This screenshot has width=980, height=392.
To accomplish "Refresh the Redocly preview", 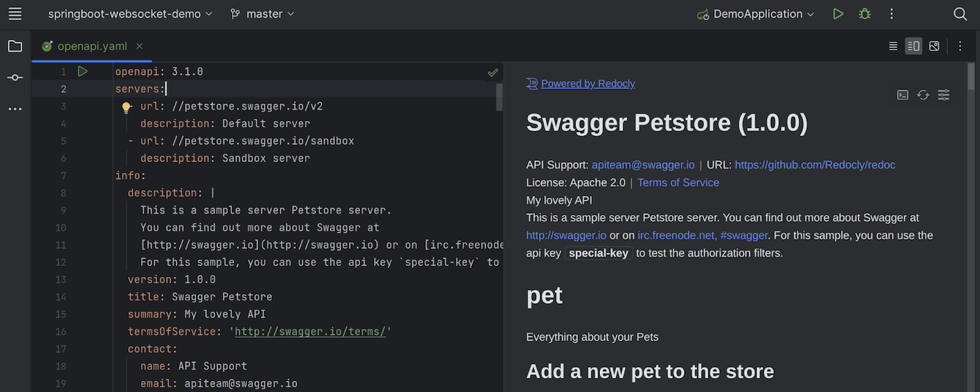I will coord(923,95).
